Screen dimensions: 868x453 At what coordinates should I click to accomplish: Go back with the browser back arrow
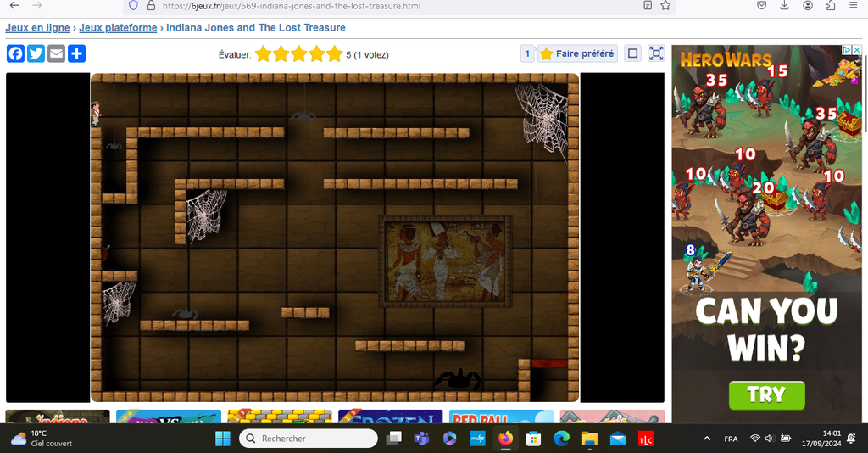[x=14, y=6]
